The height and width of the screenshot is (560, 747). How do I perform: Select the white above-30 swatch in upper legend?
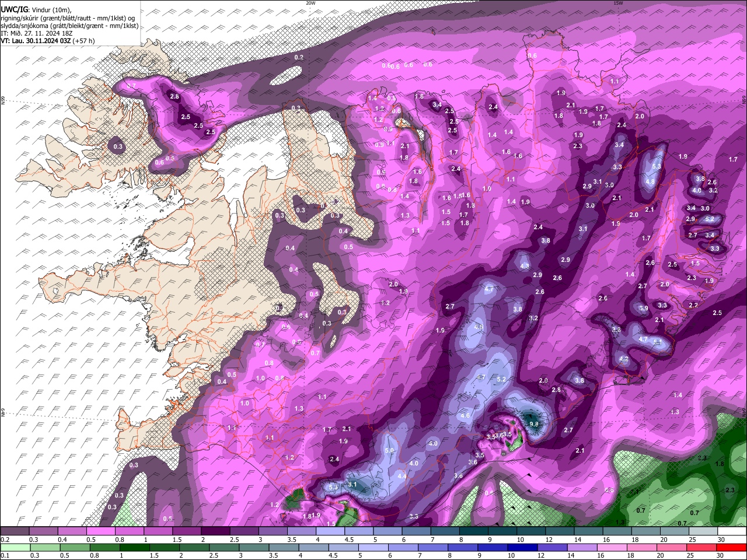(732, 531)
